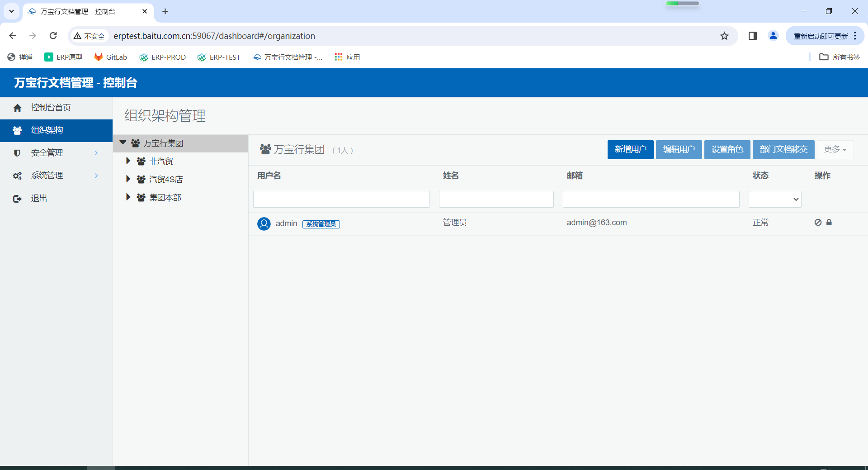This screenshot has width=868, height=470.
Task: Click the admin user avatar icon
Action: (264, 223)
